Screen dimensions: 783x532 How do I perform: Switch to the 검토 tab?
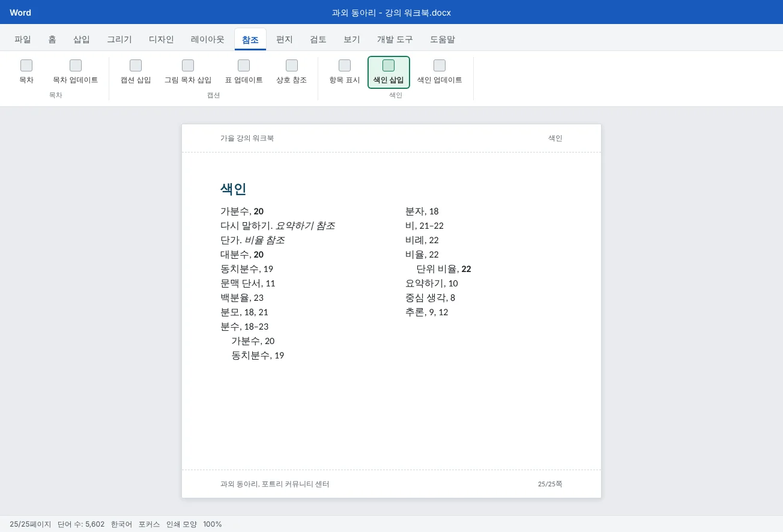pos(318,40)
